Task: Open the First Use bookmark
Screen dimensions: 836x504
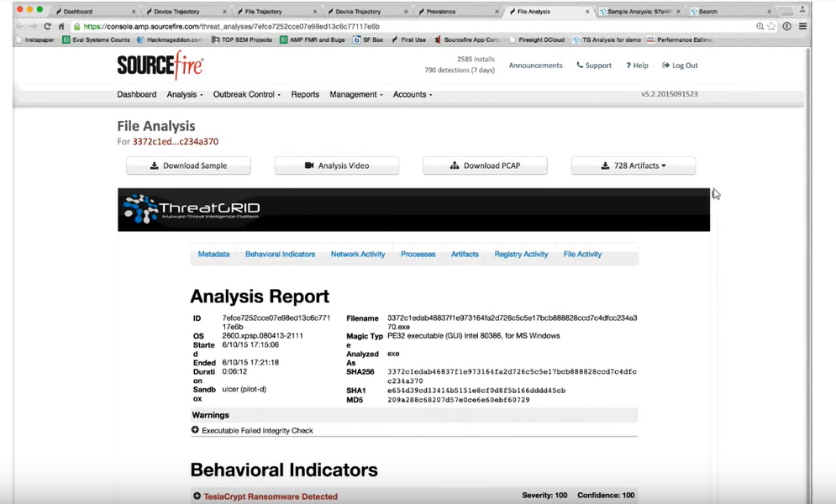Action: 408,40
